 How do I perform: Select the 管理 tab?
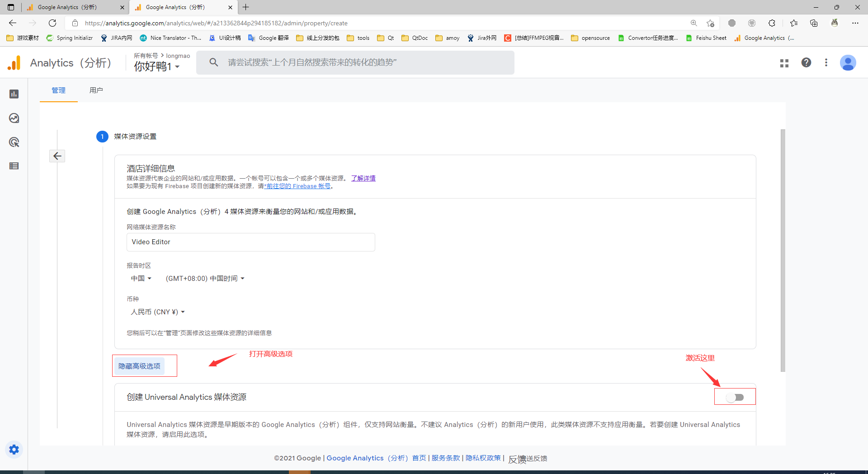(59, 90)
